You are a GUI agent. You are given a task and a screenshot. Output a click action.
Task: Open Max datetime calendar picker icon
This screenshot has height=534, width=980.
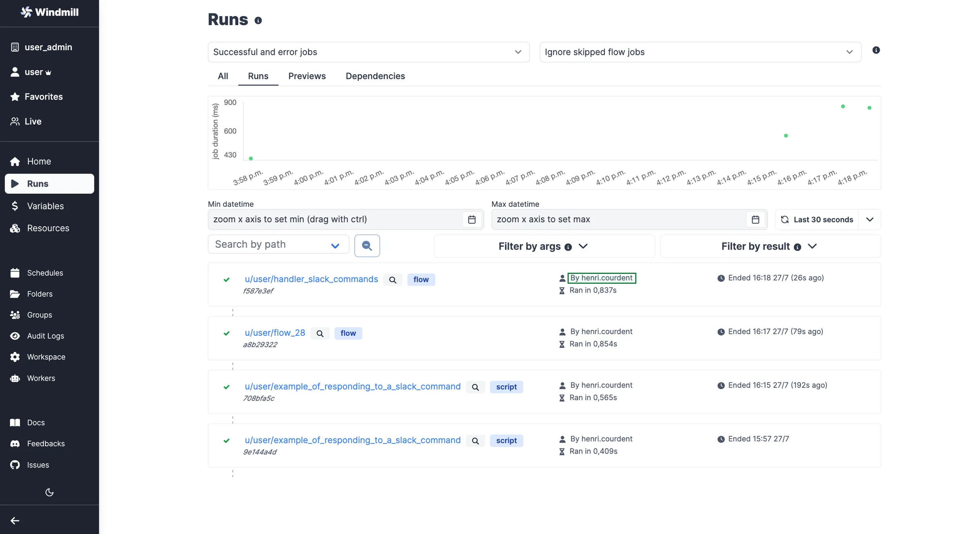coord(755,219)
